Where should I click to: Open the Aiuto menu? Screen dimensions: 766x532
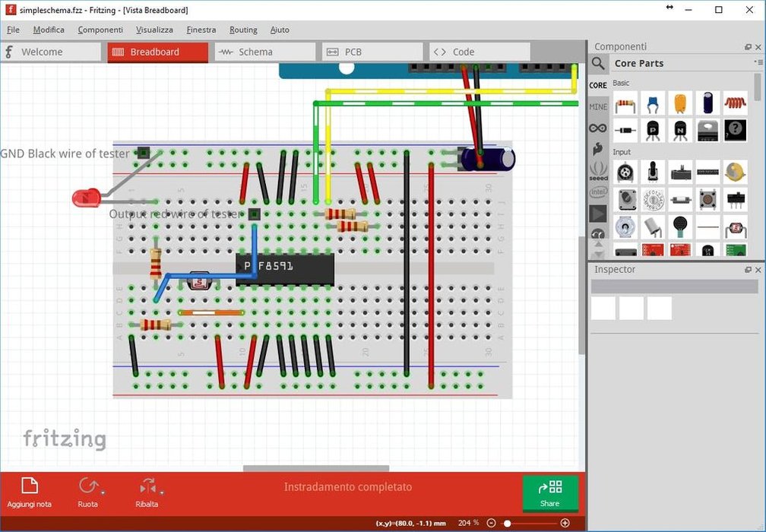(x=280, y=30)
